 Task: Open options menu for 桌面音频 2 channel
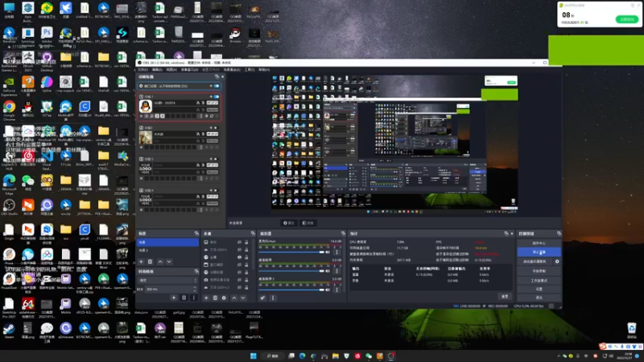pos(336,289)
